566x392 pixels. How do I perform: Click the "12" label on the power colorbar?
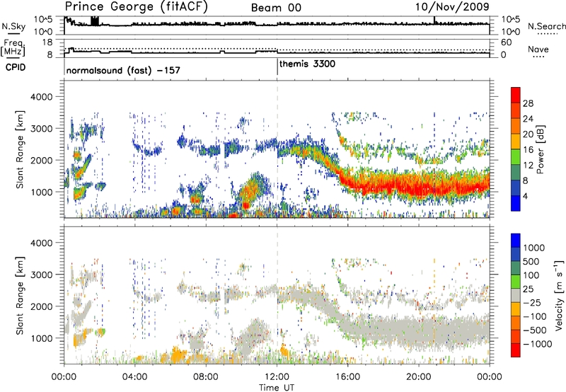pos(528,166)
